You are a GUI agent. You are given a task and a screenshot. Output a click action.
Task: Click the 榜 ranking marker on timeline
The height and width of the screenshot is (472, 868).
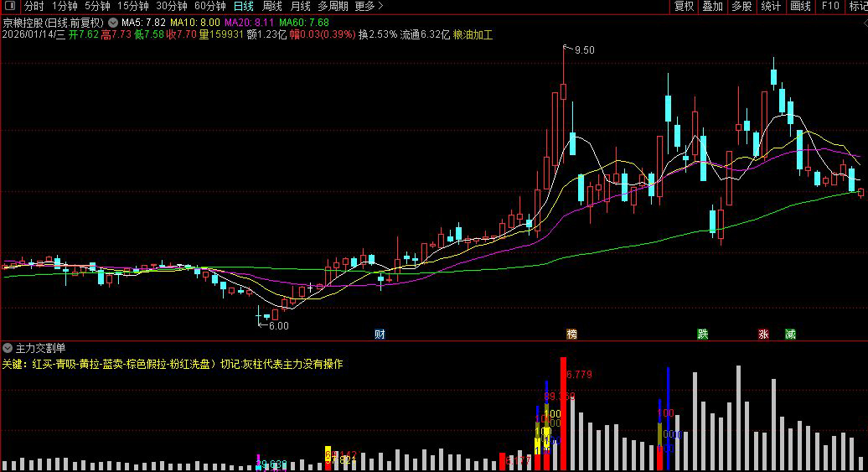[x=572, y=334]
